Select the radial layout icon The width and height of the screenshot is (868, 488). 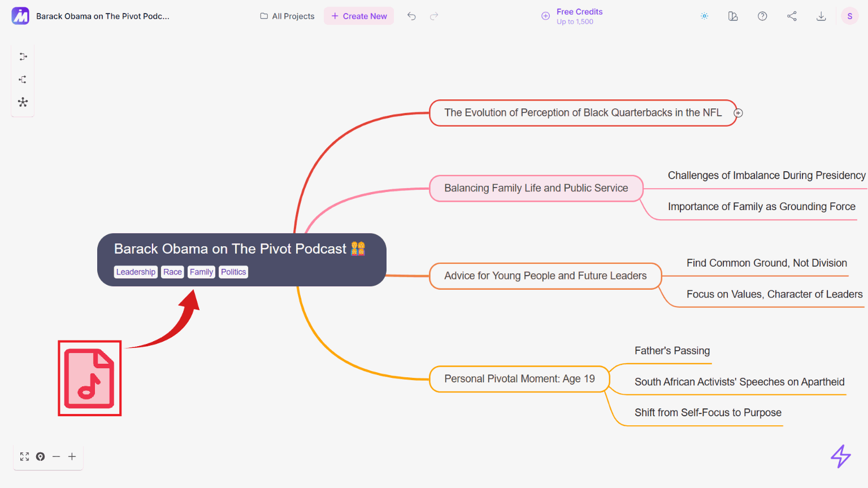click(23, 102)
